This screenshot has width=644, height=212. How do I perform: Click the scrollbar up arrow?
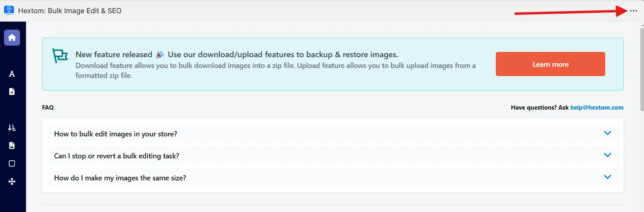[642, 25]
